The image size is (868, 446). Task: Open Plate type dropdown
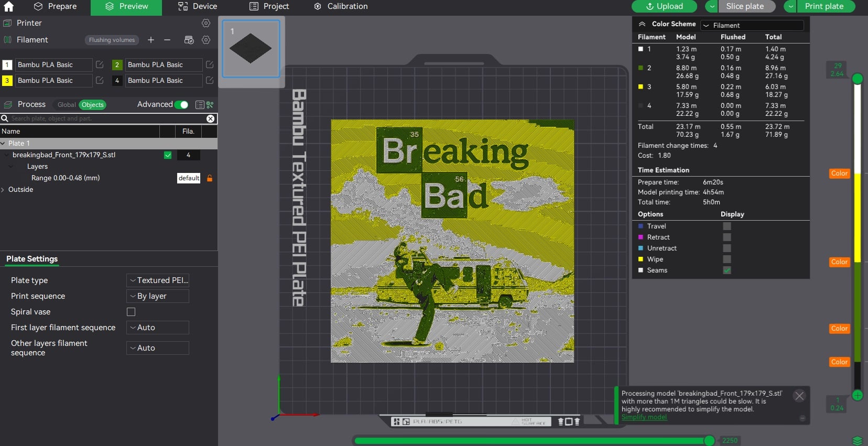tap(158, 280)
